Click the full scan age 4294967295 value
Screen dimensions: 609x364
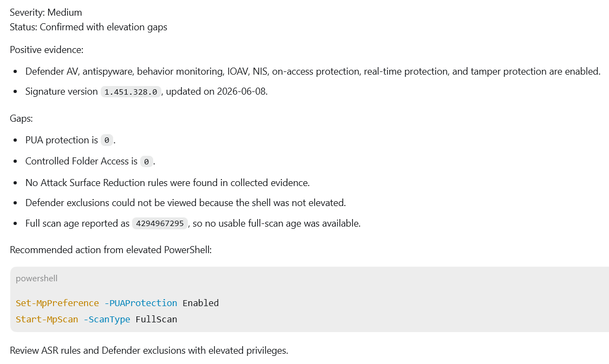160,223
